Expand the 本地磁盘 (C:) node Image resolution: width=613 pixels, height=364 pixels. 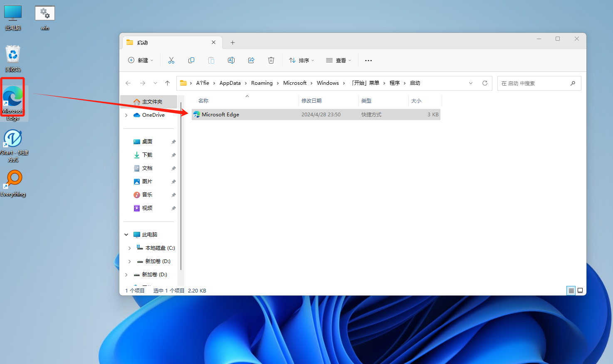(130, 248)
